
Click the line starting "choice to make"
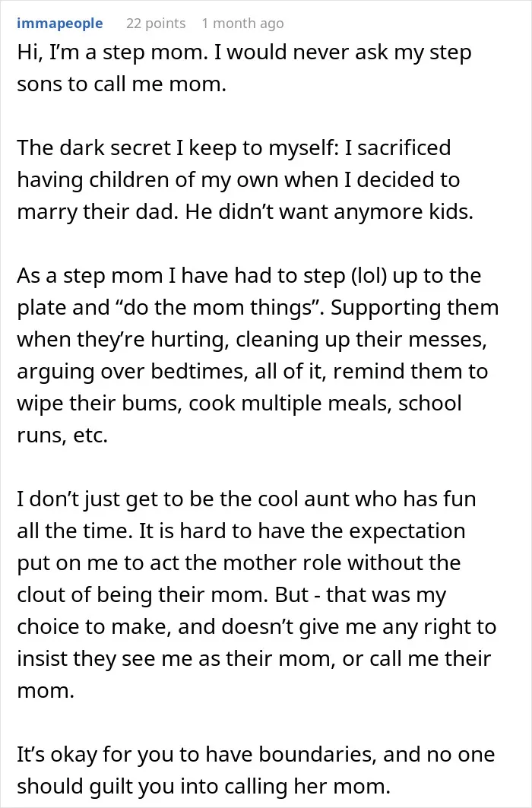point(256,627)
